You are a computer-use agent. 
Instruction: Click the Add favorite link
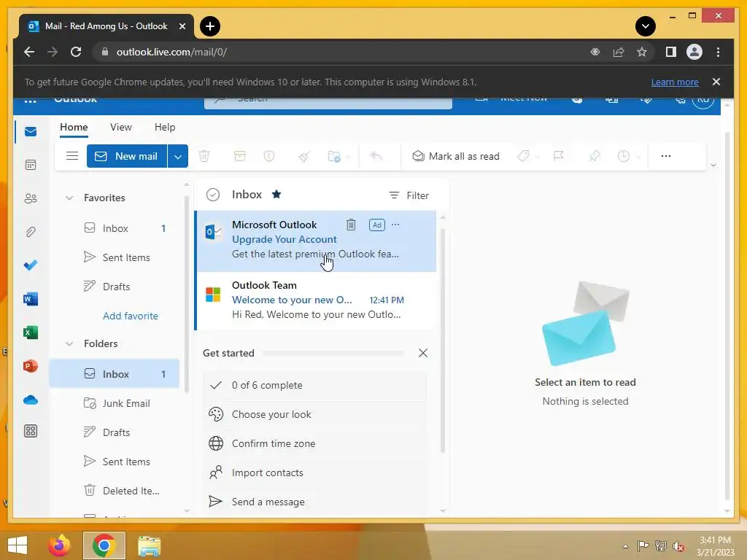(x=131, y=316)
